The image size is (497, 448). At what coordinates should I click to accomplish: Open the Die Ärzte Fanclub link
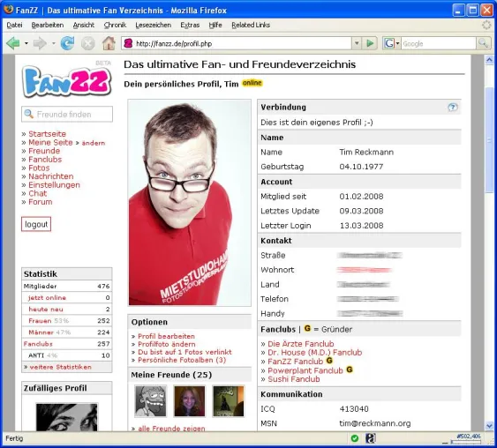(x=301, y=344)
